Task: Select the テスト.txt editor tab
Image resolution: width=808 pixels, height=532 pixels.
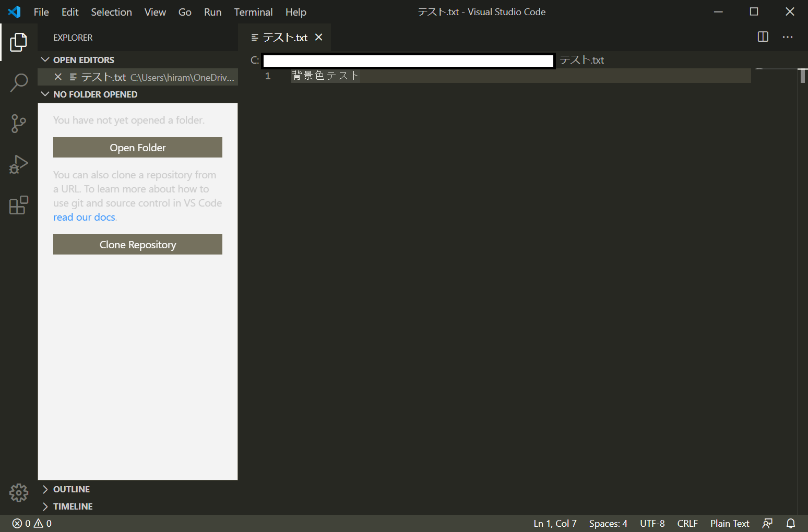Action: click(x=285, y=38)
